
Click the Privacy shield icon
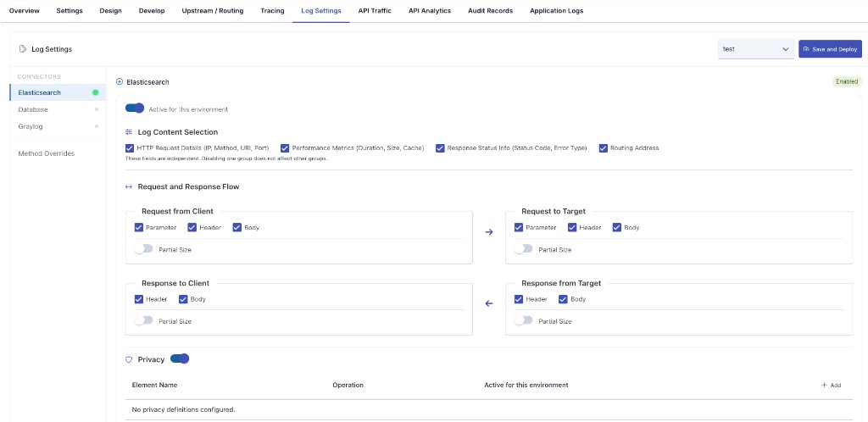[x=129, y=359]
